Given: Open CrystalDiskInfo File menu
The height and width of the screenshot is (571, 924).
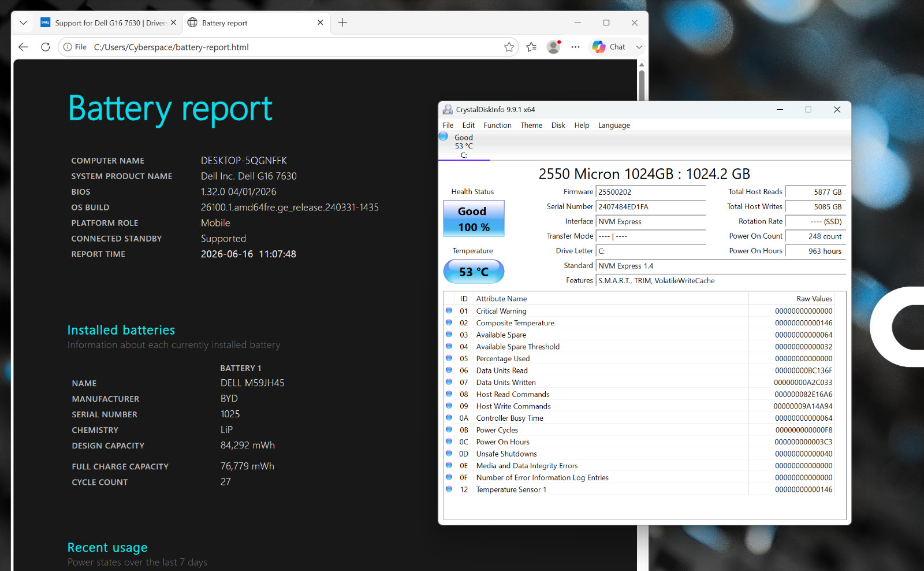Looking at the screenshot, I should pyautogui.click(x=448, y=125).
